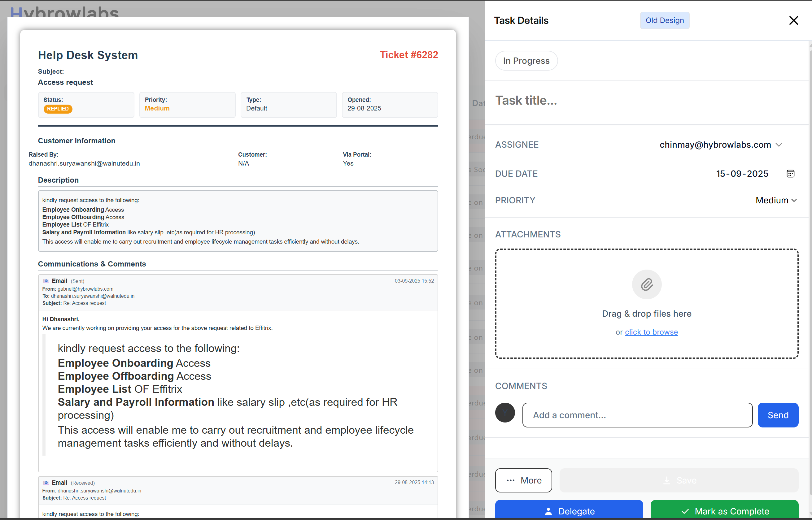
Task: Click the Hybrowlabs logo in background
Action: pyautogui.click(x=64, y=11)
